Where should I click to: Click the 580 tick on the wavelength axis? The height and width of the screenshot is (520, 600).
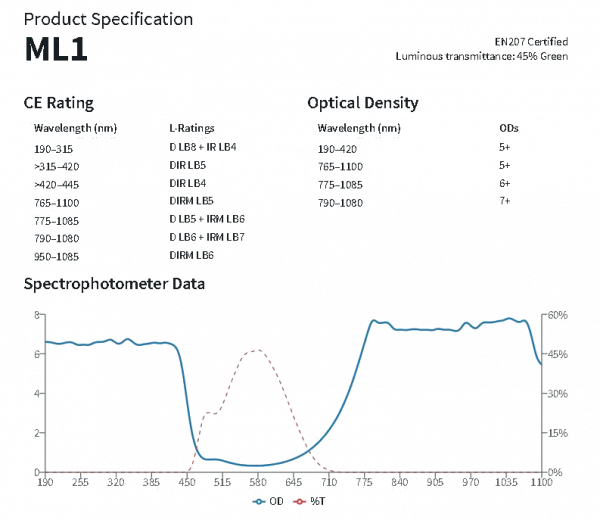[x=257, y=482]
